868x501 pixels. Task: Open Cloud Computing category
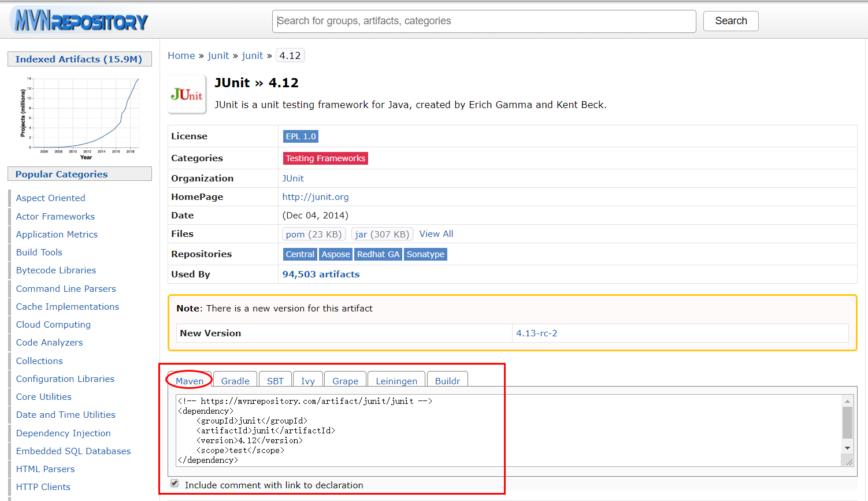53,325
